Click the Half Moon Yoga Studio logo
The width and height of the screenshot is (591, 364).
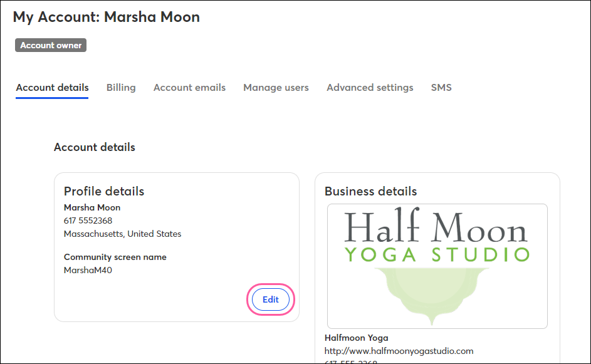[x=437, y=266]
